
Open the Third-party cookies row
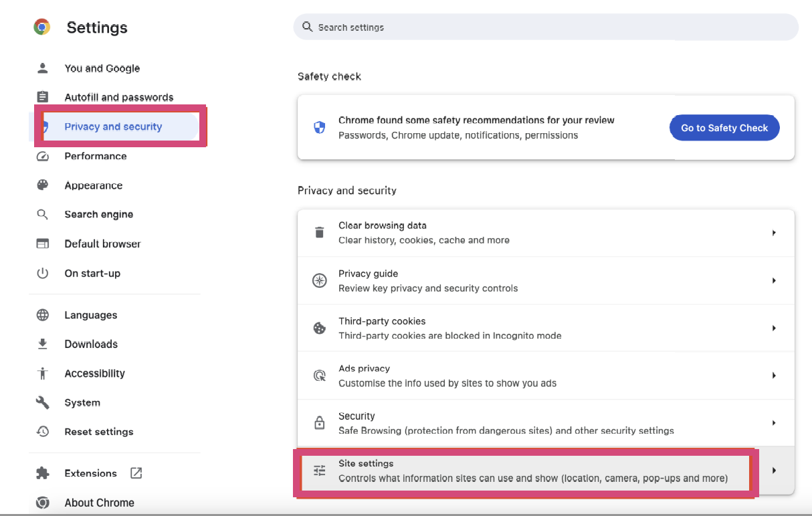tap(546, 328)
